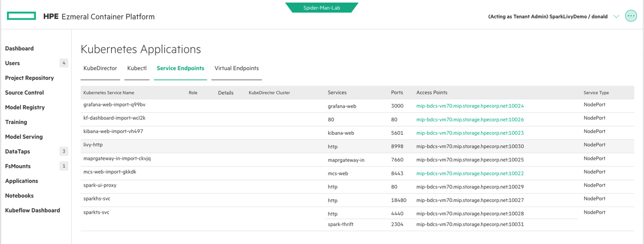Viewport: 644px width, 244px height.
Task: Open FsMounts in the sidebar
Action: tap(18, 166)
